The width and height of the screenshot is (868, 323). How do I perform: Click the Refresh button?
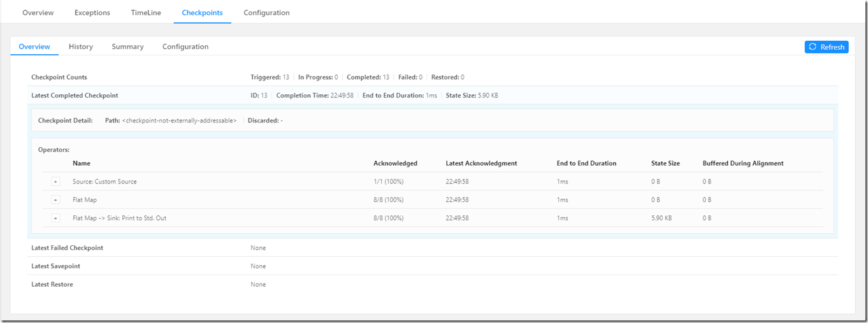click(827, 47)
